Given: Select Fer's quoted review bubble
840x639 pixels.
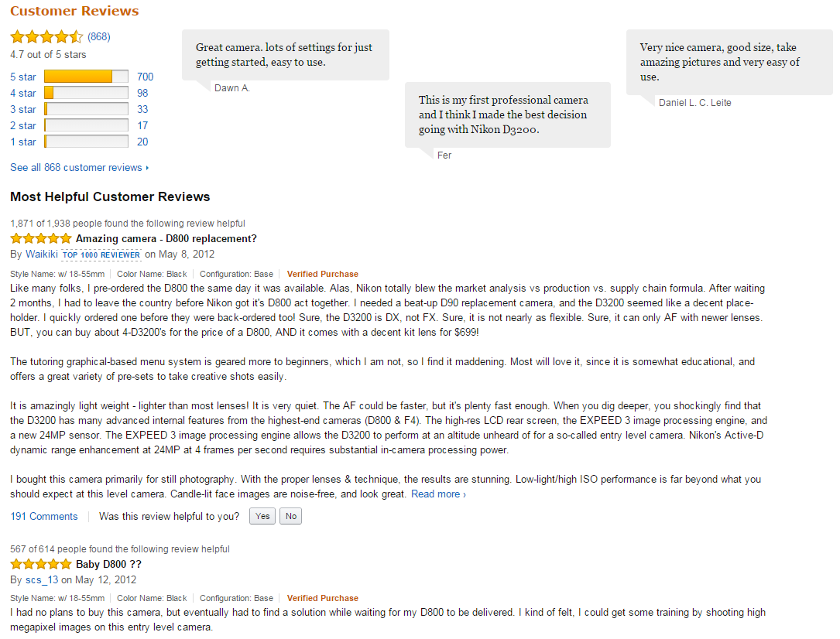Looking at the screenshot, I should [507, 114].
